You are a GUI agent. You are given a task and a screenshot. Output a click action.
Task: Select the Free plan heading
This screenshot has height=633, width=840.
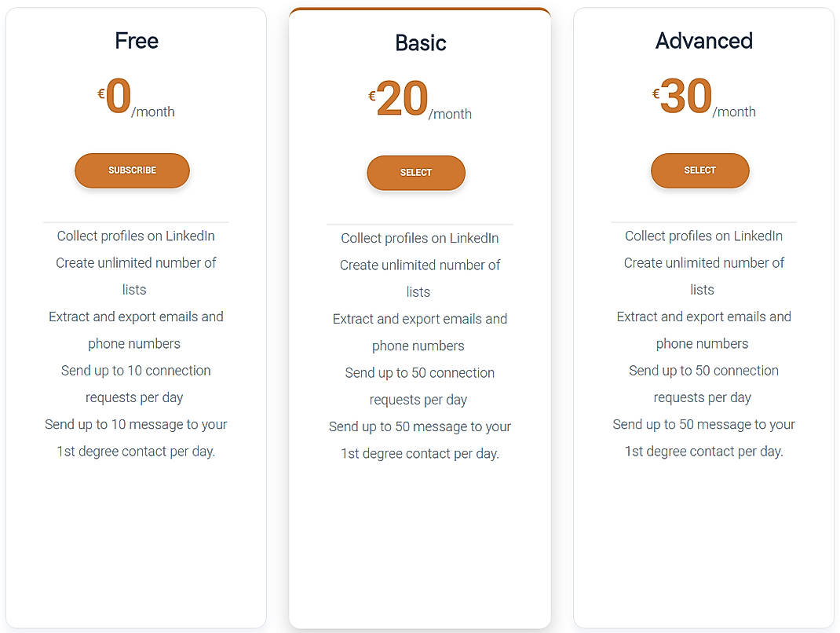136,41
